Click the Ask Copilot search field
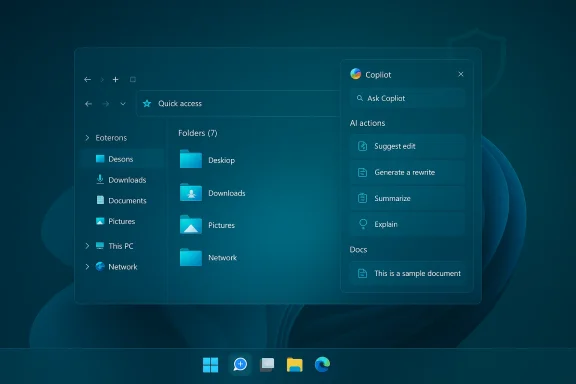Image resolution: width=576 pixels, height=384 pixels. (x=407, y=98)
